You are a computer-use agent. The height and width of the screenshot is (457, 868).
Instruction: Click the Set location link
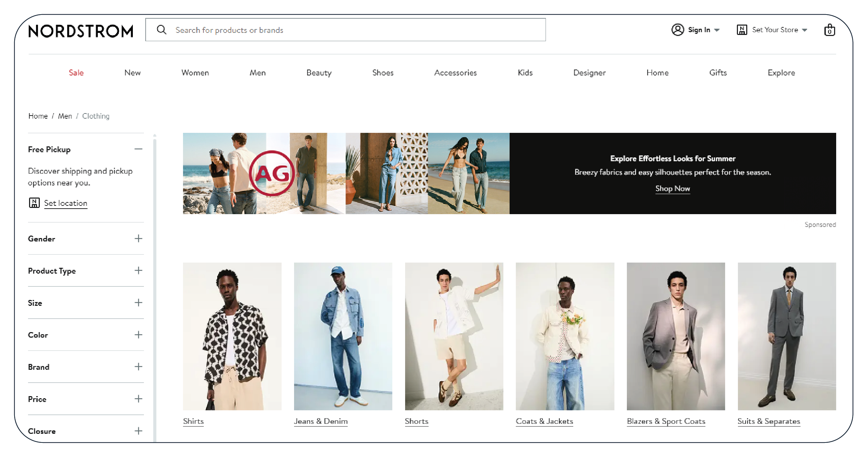pyautogui.click(x=66, y=203)
